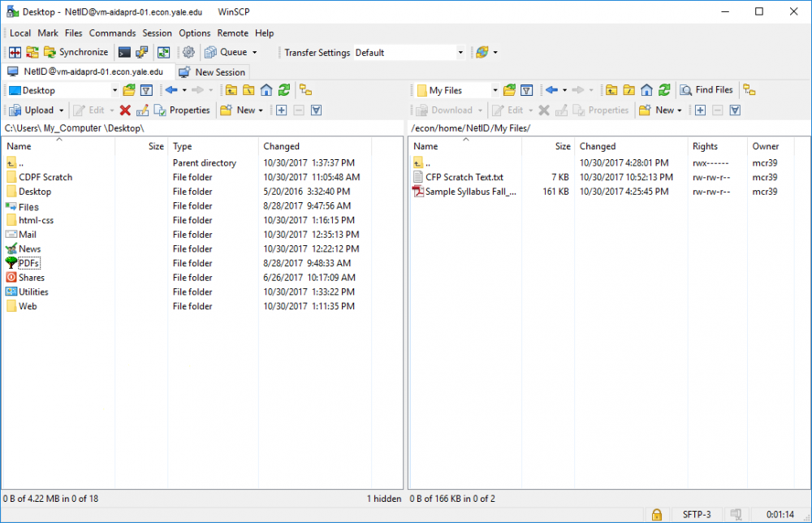Screen dimensions: 812x523
Task: Open the Preferences gear icon
Action: pyautogui.click(x=188, y=52)
